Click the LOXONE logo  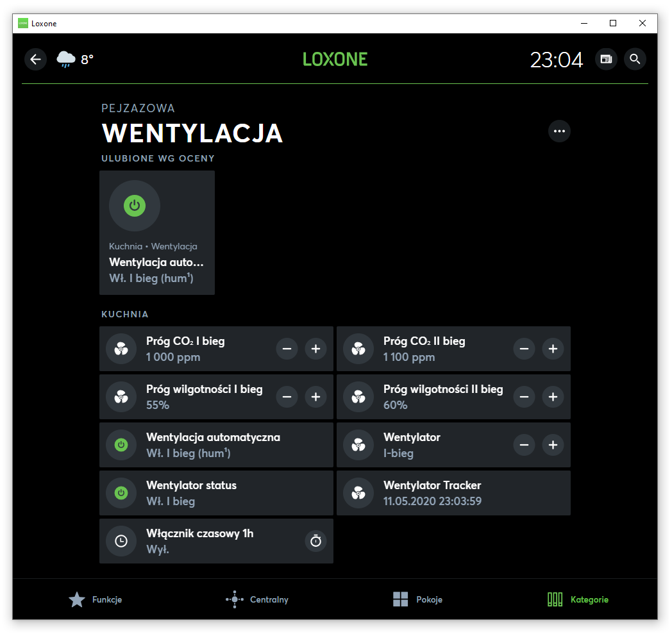335,59
